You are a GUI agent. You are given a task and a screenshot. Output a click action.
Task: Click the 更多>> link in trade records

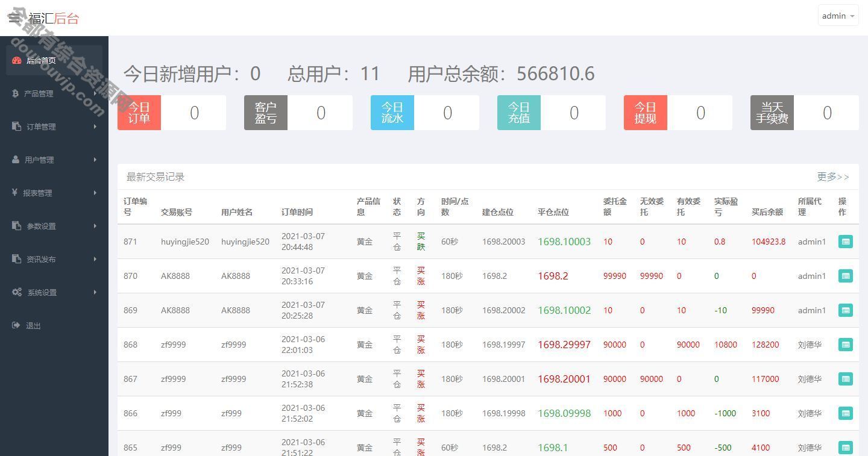click(833, 176)
